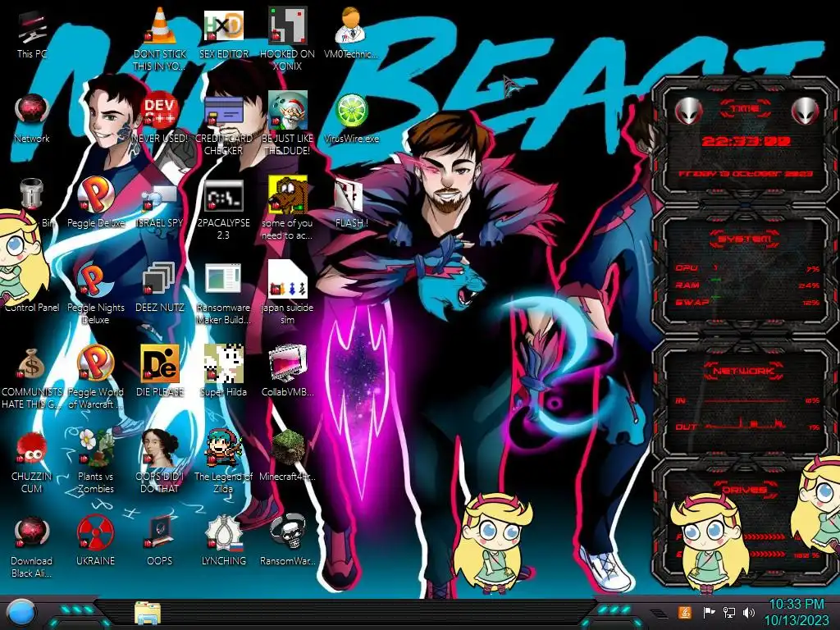Show hidden tray icons on the taskbar

pos(659,612)
